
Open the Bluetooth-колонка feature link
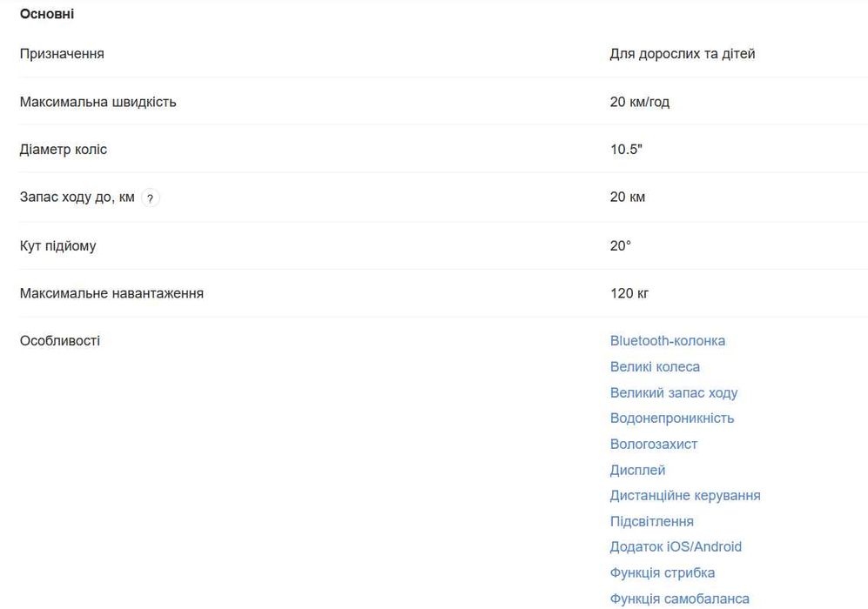click(x=667, y=341)
